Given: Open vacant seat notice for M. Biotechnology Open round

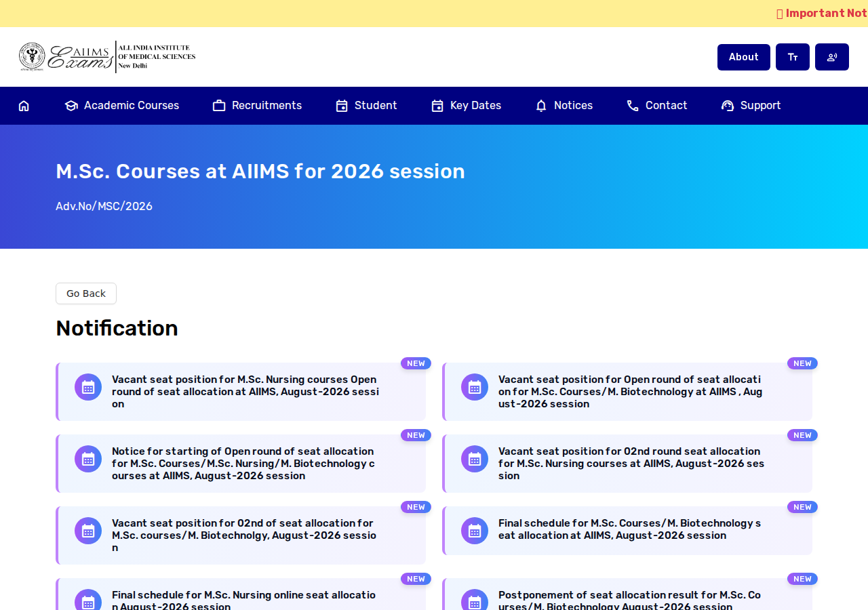Looking at the screenshot, I should (x=627, y=392).
